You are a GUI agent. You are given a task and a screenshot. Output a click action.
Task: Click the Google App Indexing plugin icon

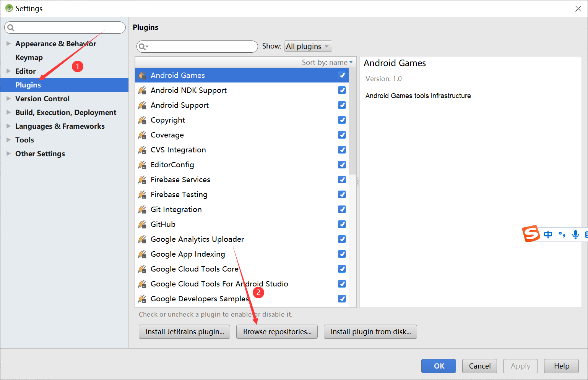coord(142,254)
